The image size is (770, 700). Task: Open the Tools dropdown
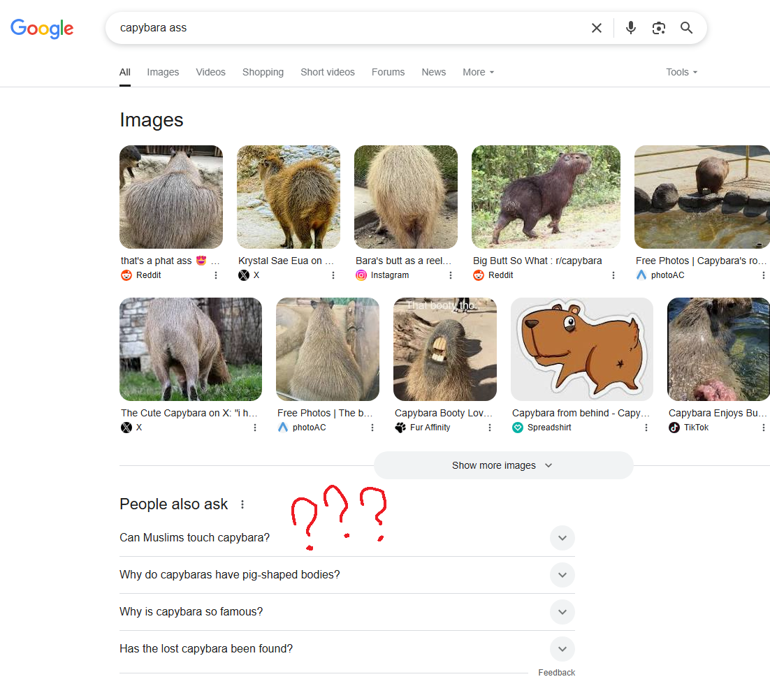click(x=681, y=72)
